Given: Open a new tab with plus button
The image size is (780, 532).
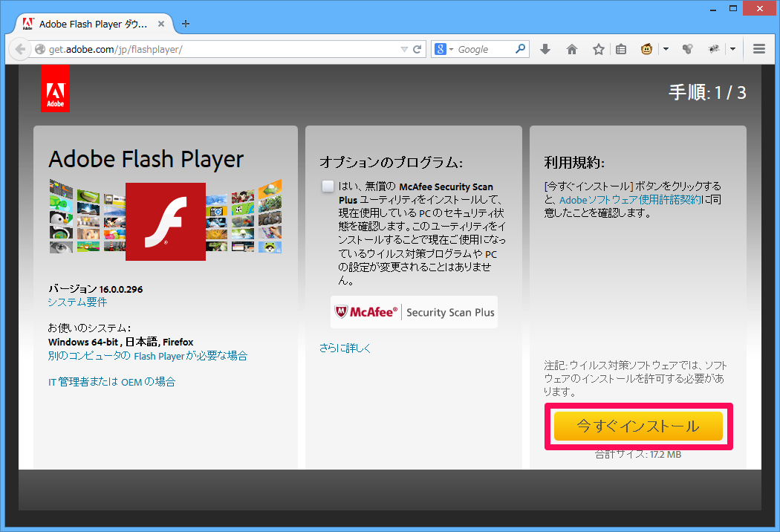Looking at the screenshot, I should [186, 23].
